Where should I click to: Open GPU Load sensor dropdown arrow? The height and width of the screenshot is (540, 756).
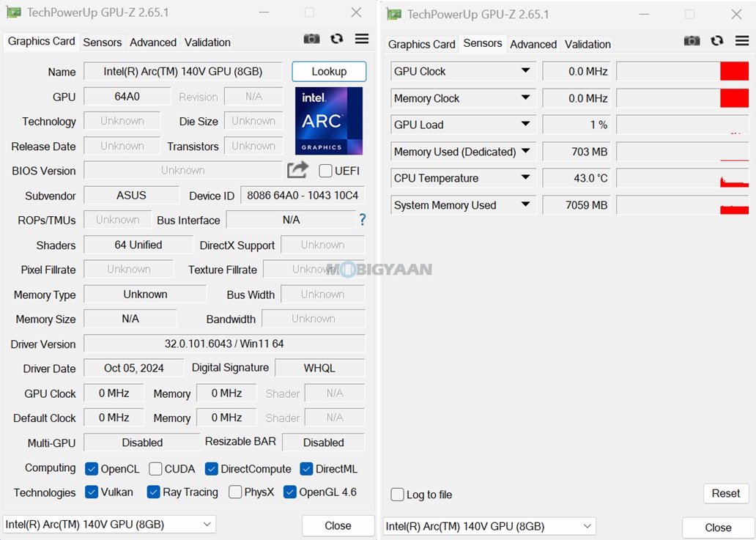point(525,125)
